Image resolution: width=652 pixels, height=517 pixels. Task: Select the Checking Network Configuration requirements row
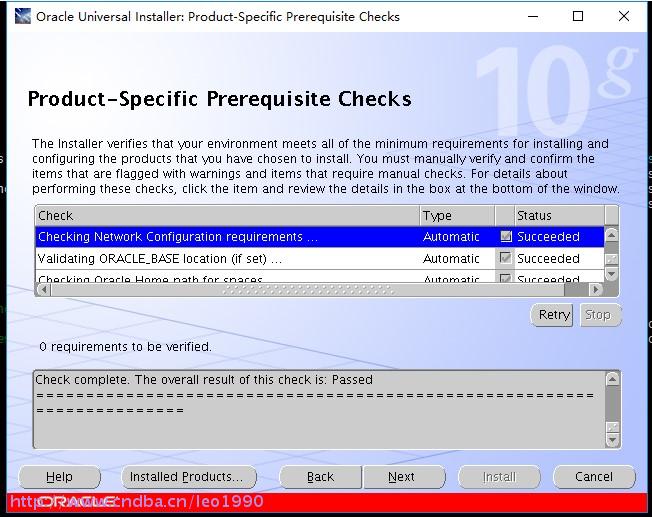click(320, 237)
